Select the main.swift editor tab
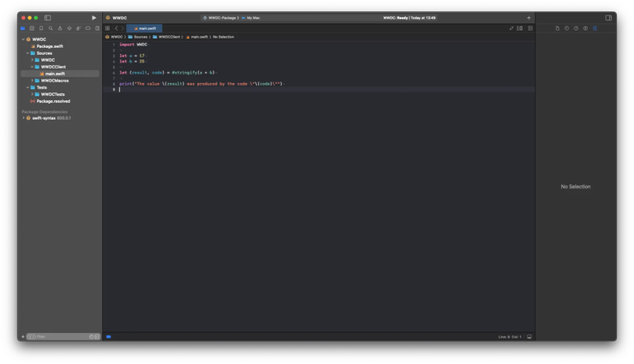634x364 pixels. [x=144, y=28]
